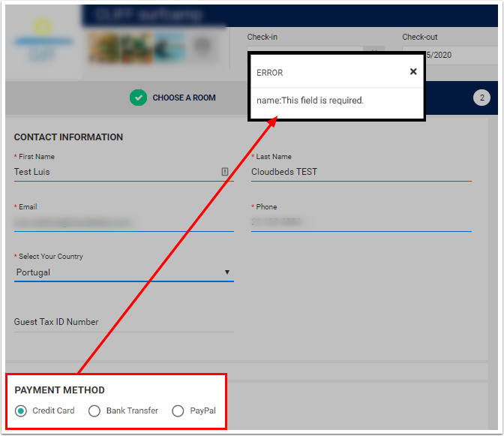
Task: Click the CONTACT INFORMATION heading
Action: (68, 137)
